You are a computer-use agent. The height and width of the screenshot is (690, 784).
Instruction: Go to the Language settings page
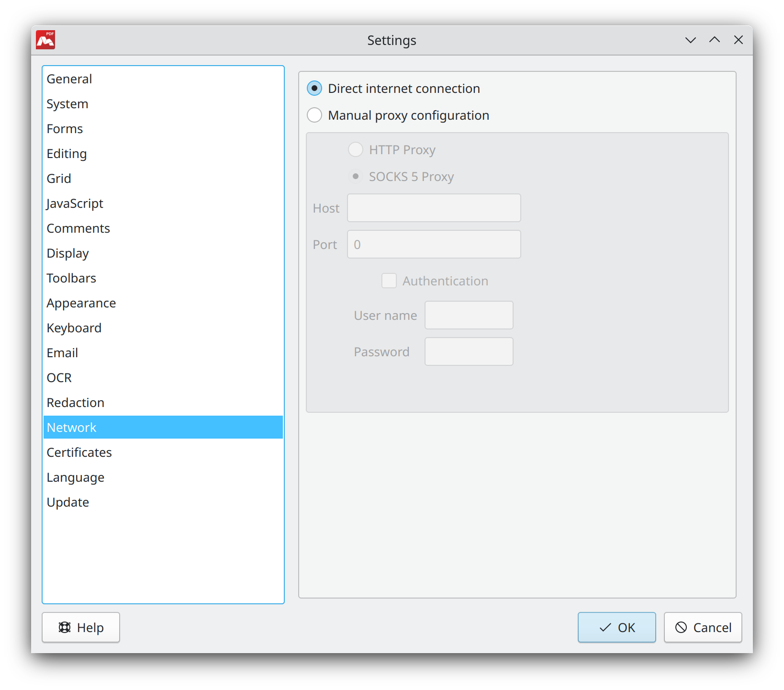[163, 477]
